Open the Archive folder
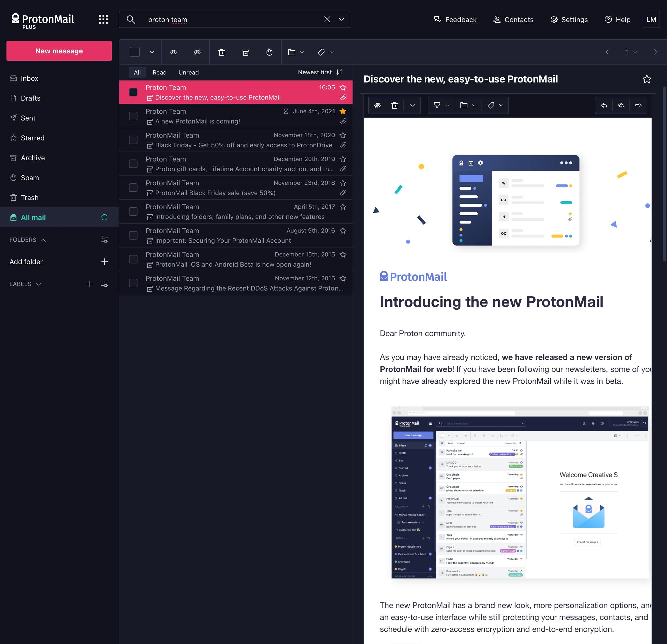 coord(59,158)
